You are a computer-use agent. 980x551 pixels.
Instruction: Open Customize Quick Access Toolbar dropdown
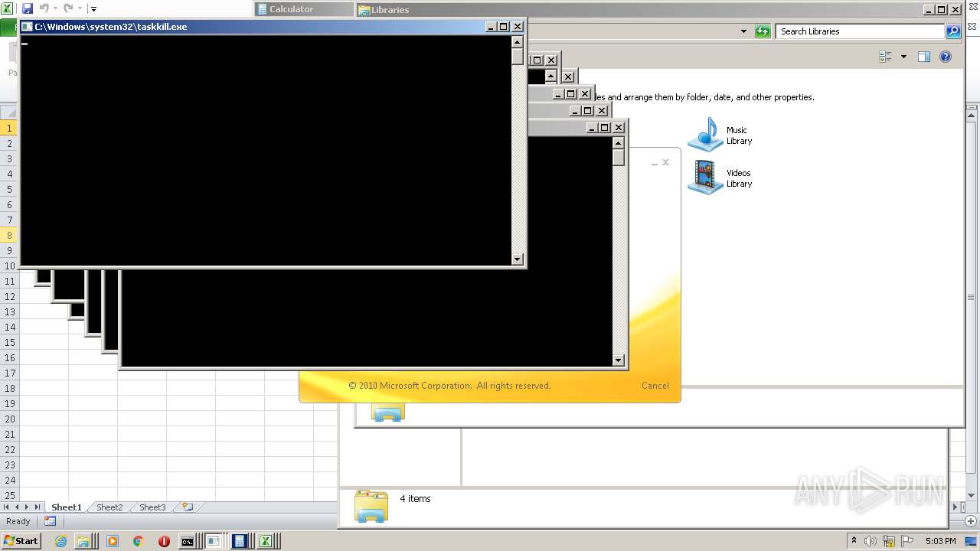[93, 9]
